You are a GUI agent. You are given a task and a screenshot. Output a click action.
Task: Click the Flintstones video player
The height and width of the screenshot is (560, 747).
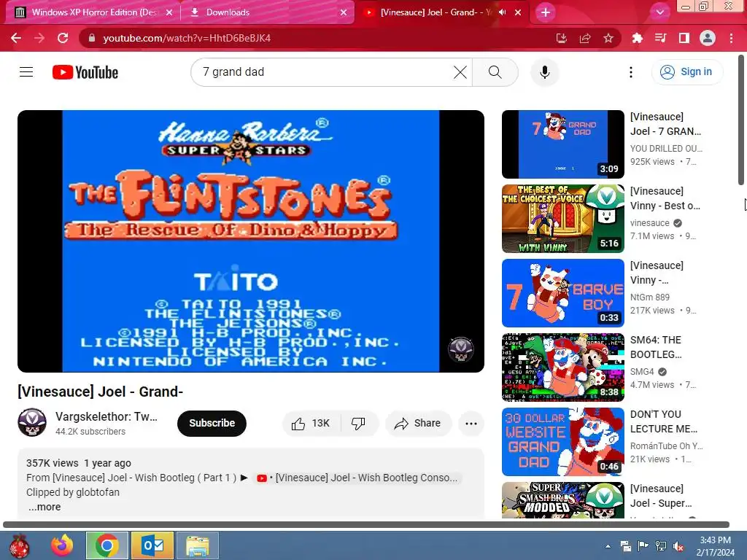tap(251, 241)
